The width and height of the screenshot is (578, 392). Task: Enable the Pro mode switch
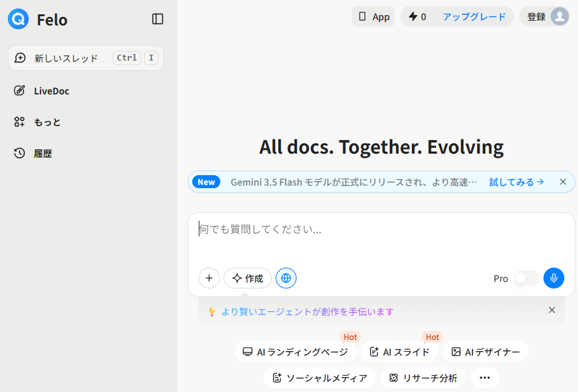(527, 278)
